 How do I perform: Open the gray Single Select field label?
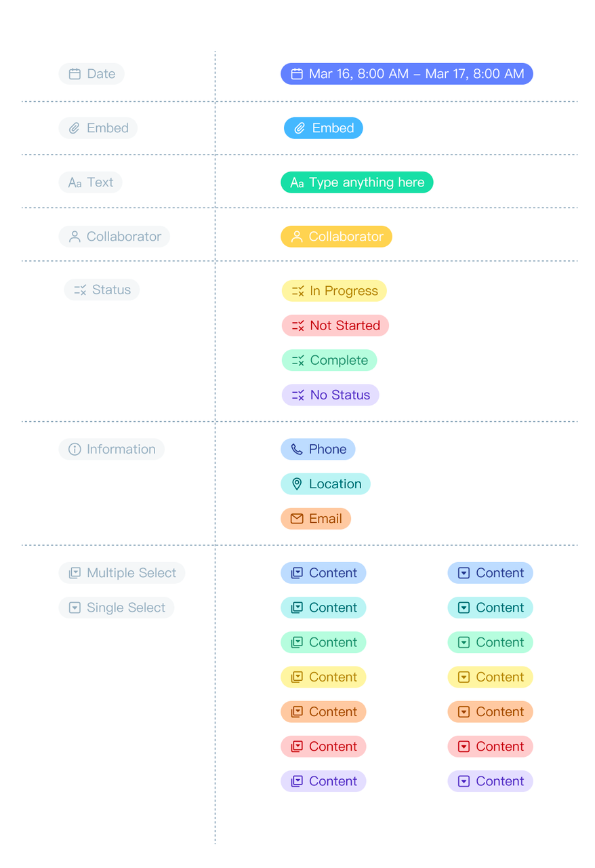117,608
